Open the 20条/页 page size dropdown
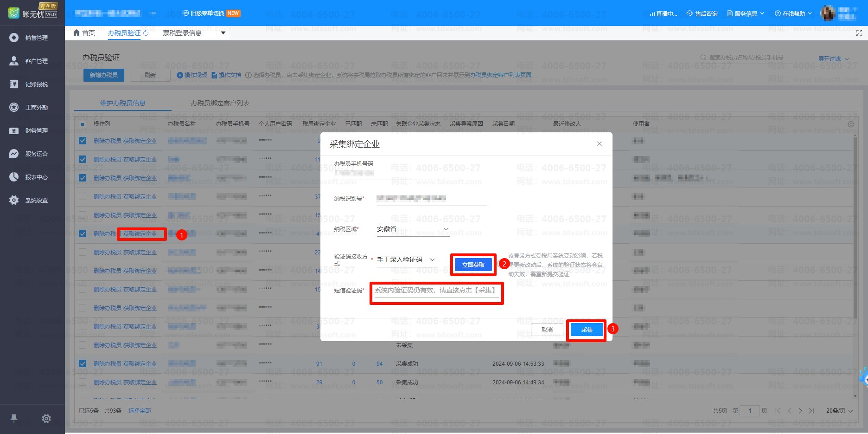 [839, 411]
